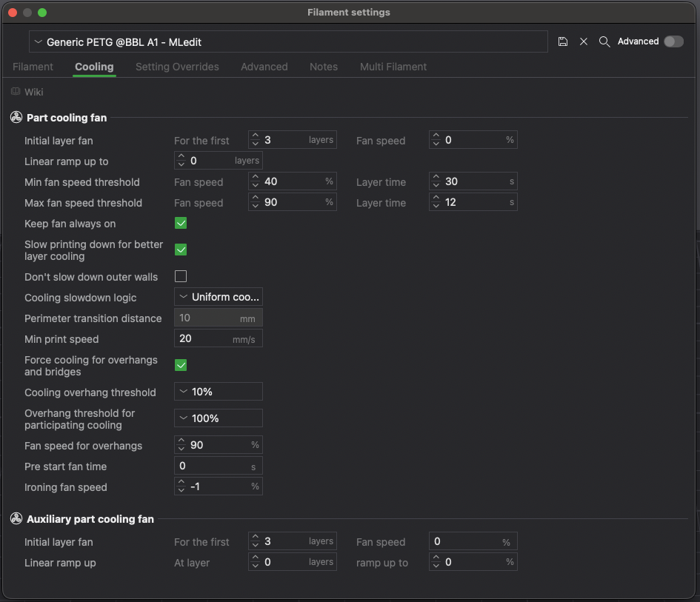The width and height of the screenshot is (700, 602).
Task: Discard preset changes X icon
Action: click(x=584, y=41)
